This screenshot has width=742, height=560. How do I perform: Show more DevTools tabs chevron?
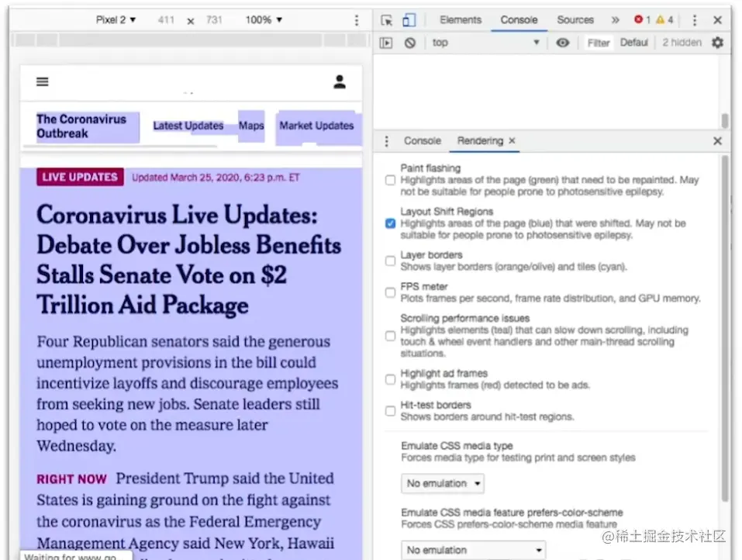tap(615, 20)
